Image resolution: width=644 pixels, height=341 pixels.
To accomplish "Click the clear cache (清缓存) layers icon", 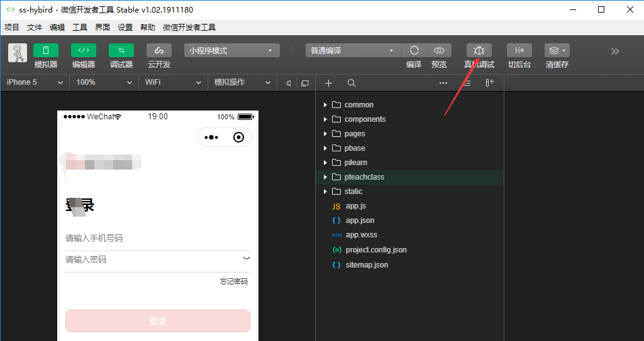I will click(x=557, y=51).
